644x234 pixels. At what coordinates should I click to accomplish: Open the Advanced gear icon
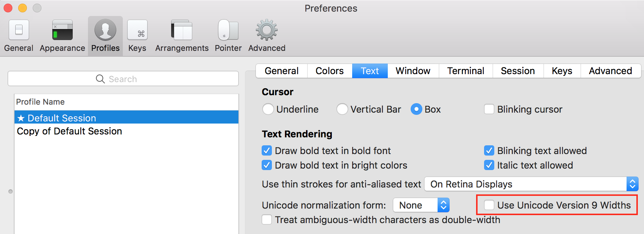(x=267, y=30)
